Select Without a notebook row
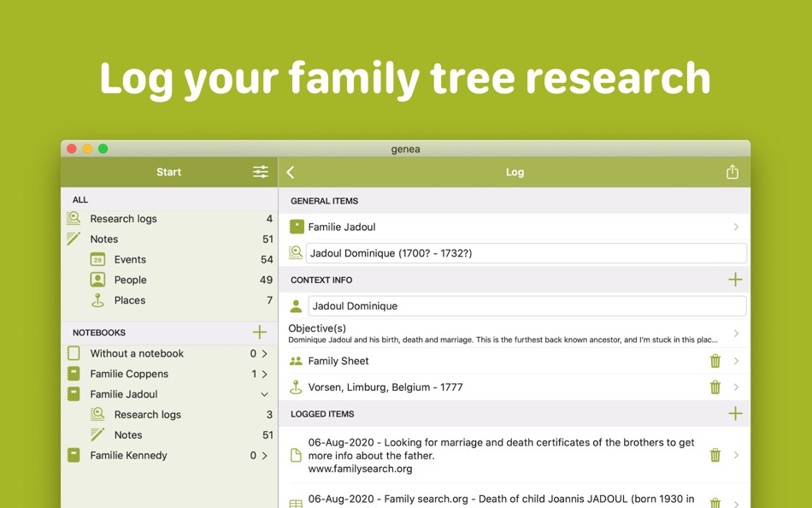Image resolution: width=812 pixels, height=508 pixels. 169,353
